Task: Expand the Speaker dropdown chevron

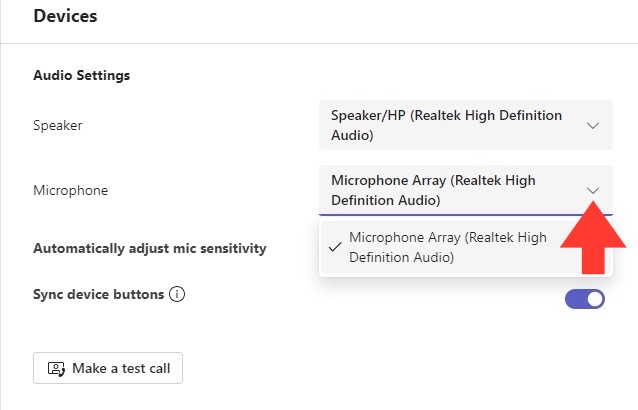Action: click(593, 126)
